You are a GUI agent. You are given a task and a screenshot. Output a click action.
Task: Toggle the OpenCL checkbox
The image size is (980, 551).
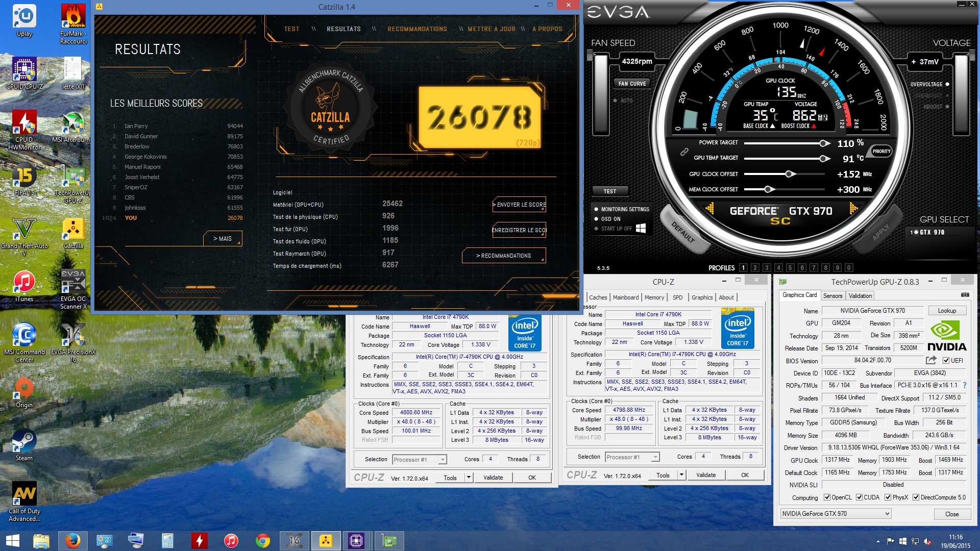click(x=827, y=497)
